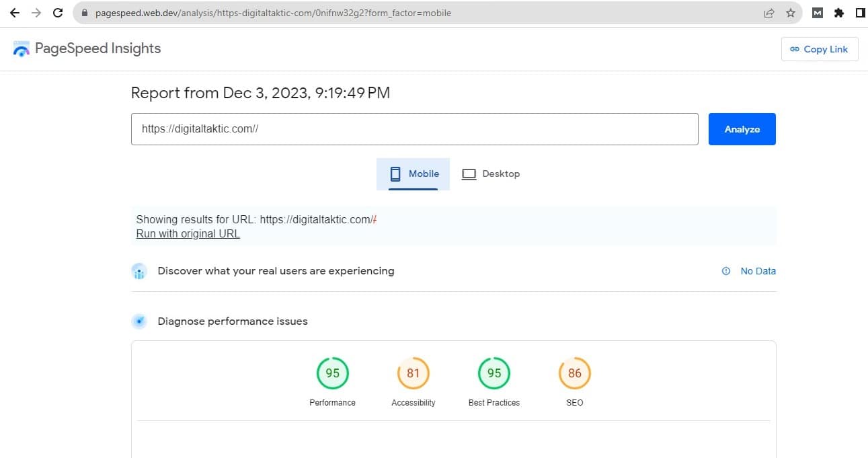The height and width of the screenshot is (458, 868).
Task: Open the browser side panel icon
Action: click(860, 13)
